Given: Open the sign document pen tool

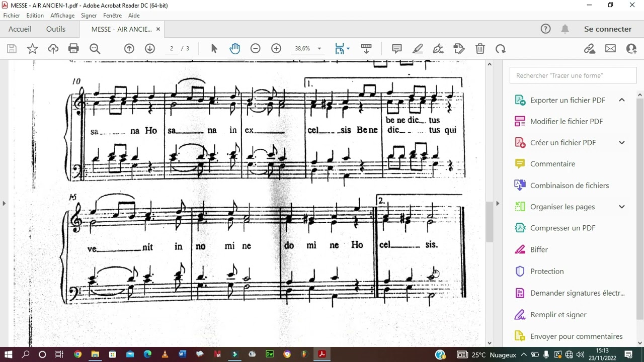Looking at the screenshot, I should coord(438,49).
